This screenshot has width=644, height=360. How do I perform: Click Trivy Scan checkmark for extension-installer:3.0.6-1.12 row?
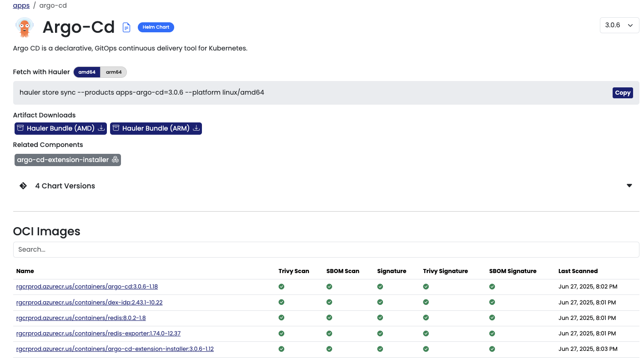tap(282, 349)
